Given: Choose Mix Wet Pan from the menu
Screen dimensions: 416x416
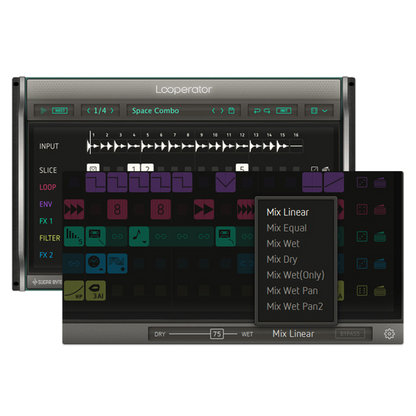Looking at the screenshot, I should pos(292,291).
